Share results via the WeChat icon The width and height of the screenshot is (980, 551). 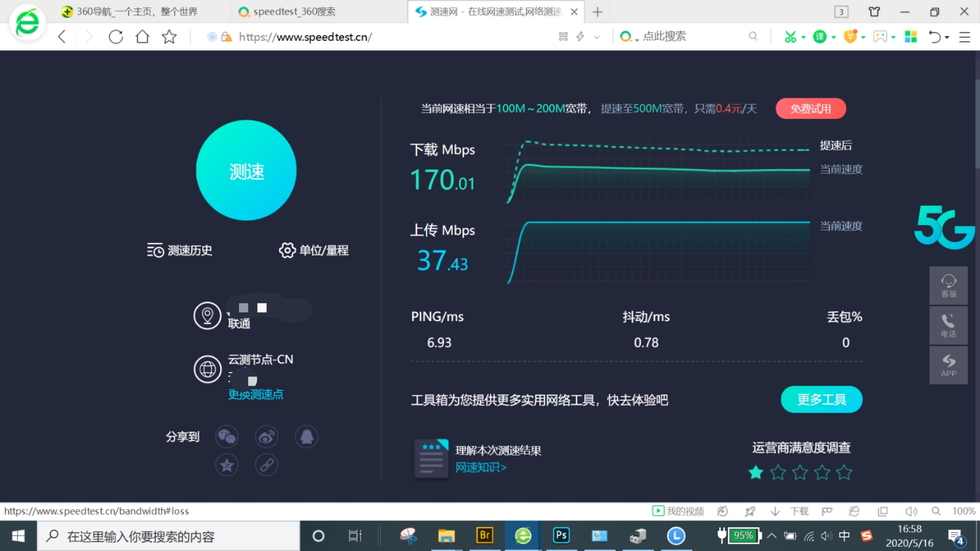[227, 436]
